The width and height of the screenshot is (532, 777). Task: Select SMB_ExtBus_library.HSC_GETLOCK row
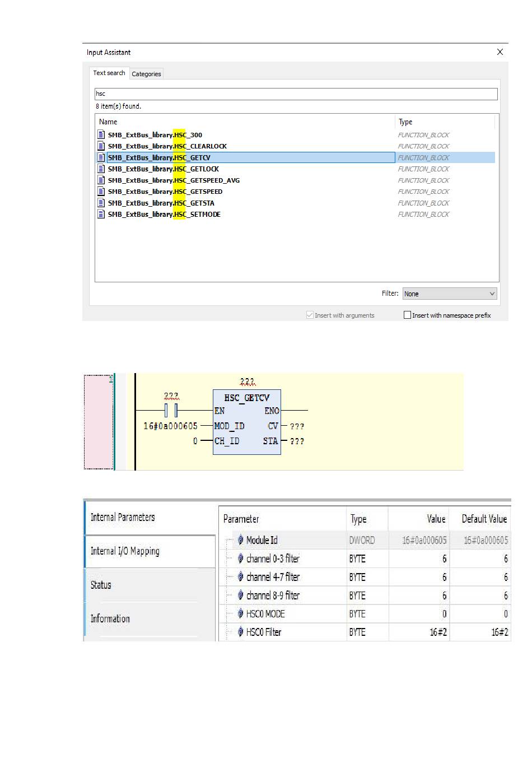pyautogui.click(x=296, y=169)
